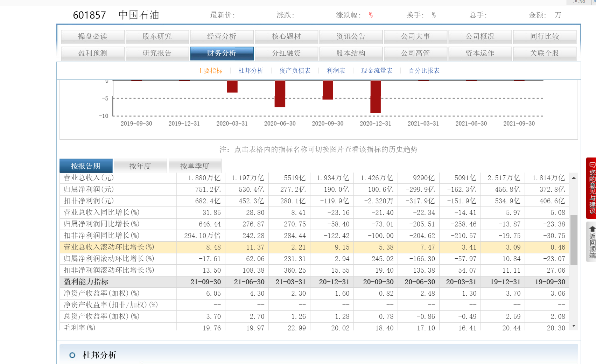
Task: Click the 盈利能力指标 section header
Action: 86,282
